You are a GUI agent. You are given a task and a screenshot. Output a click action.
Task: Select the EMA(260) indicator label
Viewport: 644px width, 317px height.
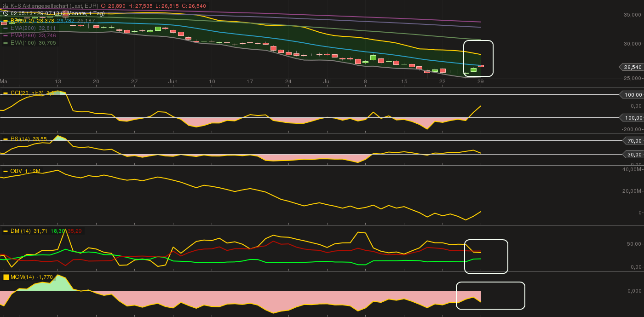(23, 35)
